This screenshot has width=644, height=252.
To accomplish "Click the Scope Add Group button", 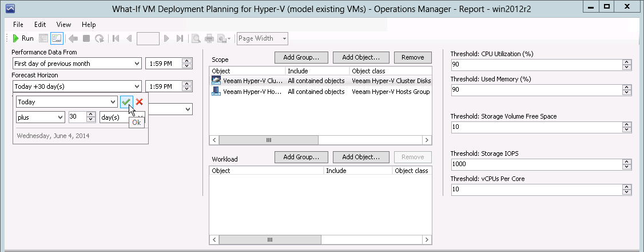I will [x=301, y=57].
